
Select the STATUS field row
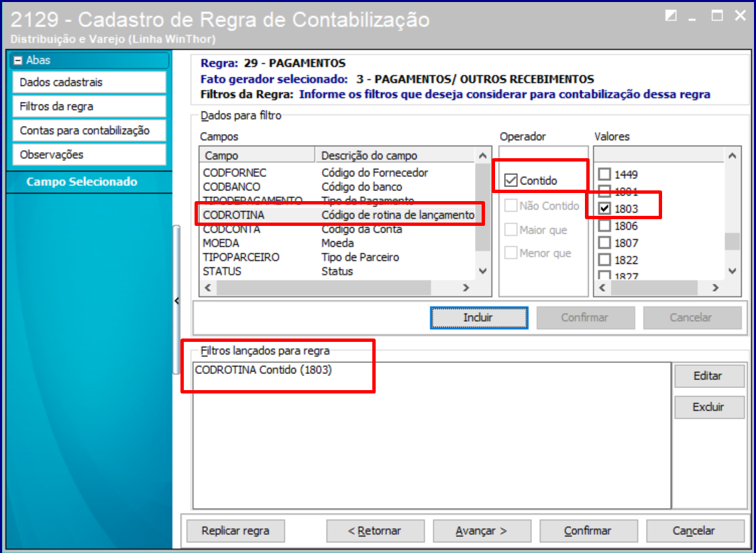(337, 271)
